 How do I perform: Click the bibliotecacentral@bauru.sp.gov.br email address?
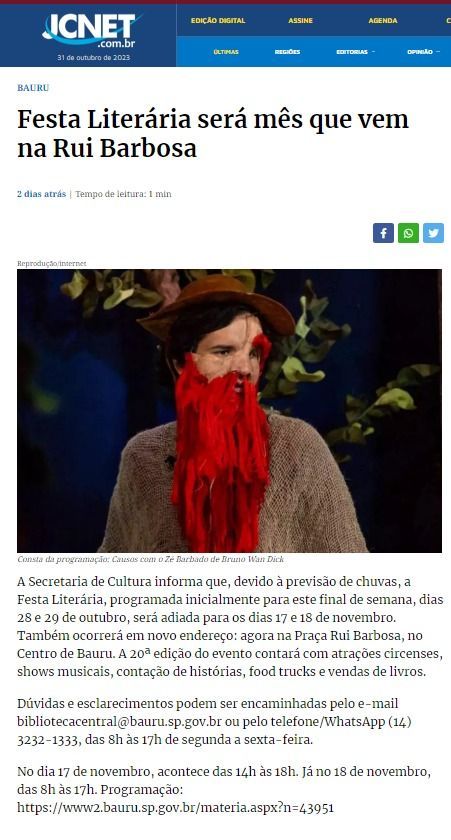(119, 722)
